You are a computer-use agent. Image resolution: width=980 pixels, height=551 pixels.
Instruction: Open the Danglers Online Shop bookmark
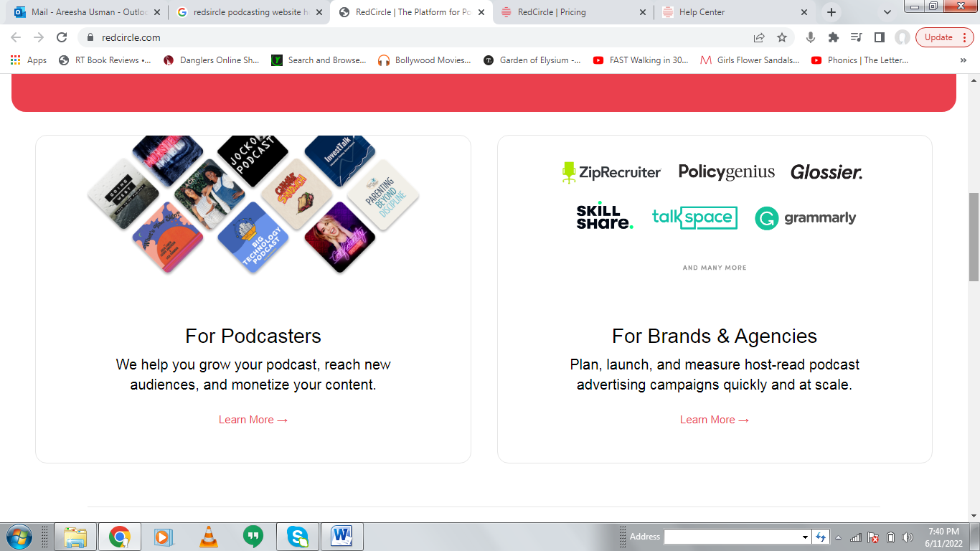212,60
